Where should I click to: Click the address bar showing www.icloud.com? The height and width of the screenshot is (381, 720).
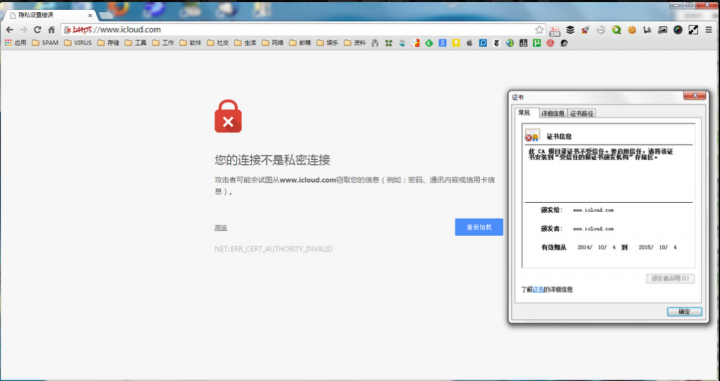[303, 30]
